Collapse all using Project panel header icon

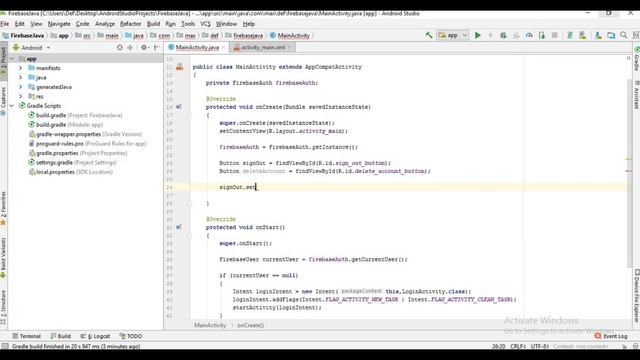(130, 47)
